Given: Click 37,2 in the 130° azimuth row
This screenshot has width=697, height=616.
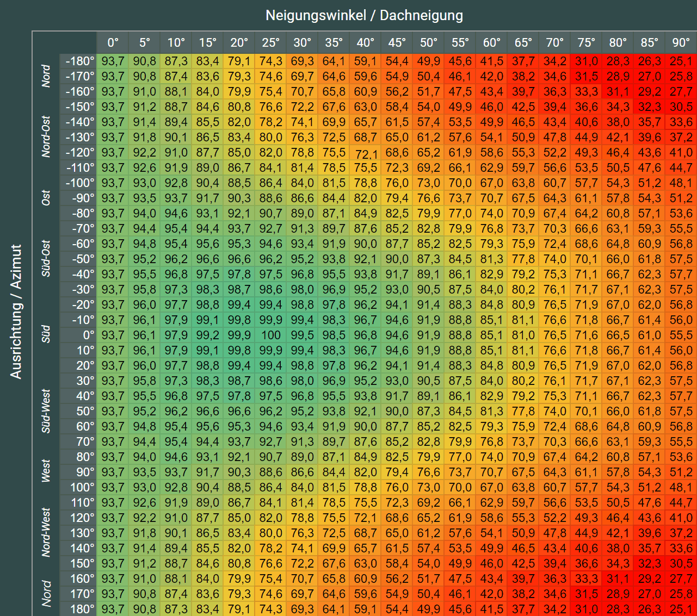Looking at the screenshot, I should 681,533.
